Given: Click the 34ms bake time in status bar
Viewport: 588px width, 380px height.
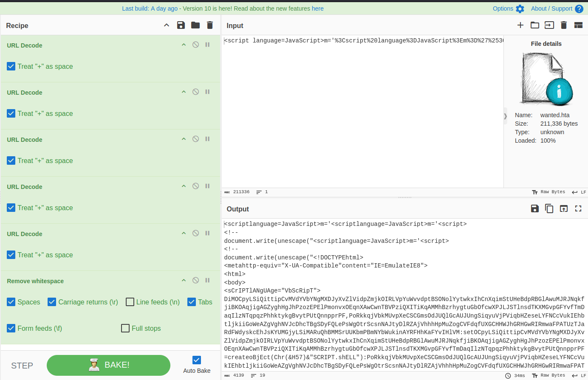Looking at the screenshot, I should tap(515, 375).
